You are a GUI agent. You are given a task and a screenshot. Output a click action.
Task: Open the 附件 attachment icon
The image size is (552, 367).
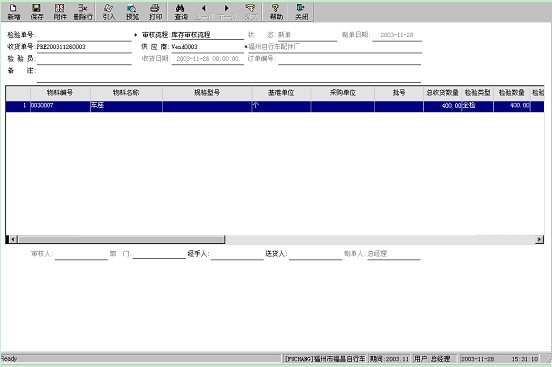(60, 12)
